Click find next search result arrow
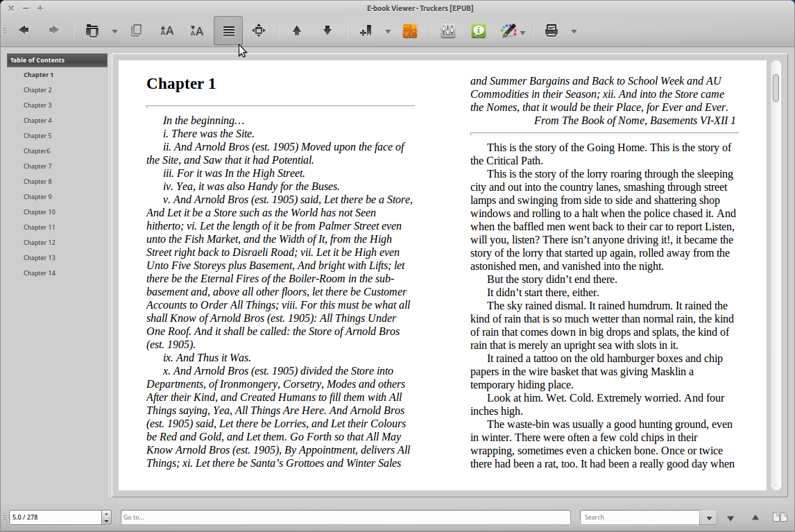The width and height of the screenshot is (795, 532). (x=730, y=517)
